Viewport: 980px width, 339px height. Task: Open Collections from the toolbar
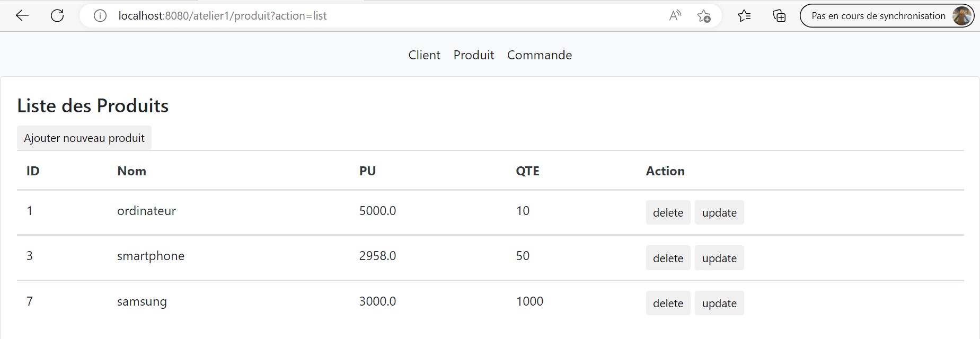(779, 16)
